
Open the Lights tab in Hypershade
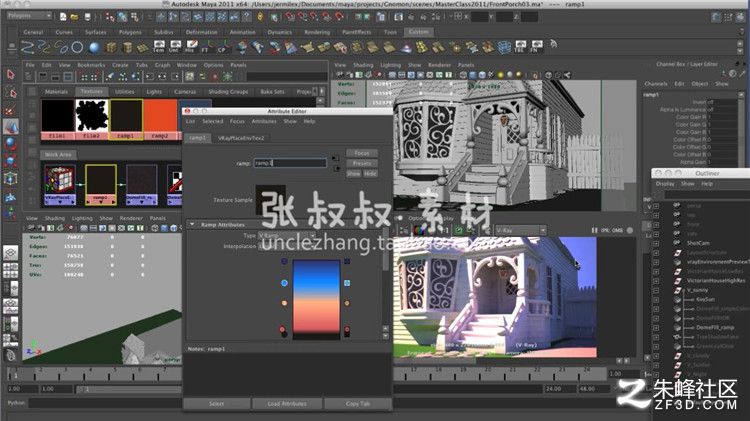(x=154, y=92)
